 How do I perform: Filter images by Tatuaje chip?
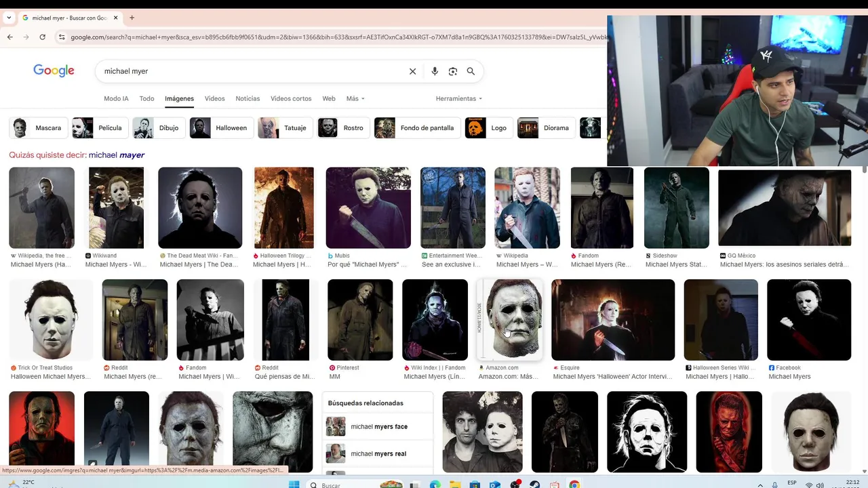285,127
